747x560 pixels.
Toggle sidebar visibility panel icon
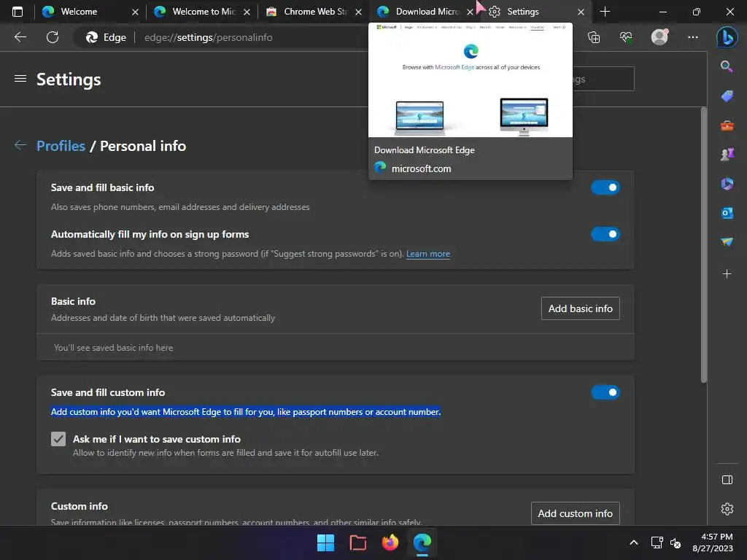tap(727, 480)
